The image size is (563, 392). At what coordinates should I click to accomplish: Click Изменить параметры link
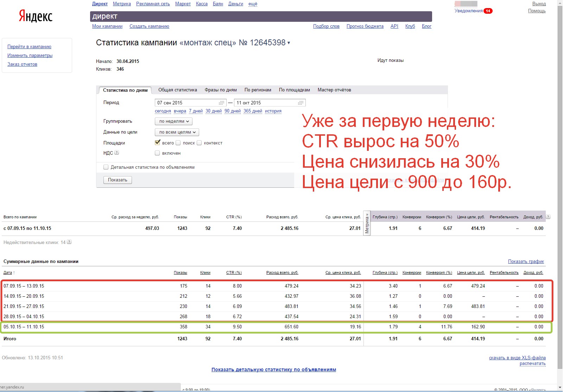30,56
